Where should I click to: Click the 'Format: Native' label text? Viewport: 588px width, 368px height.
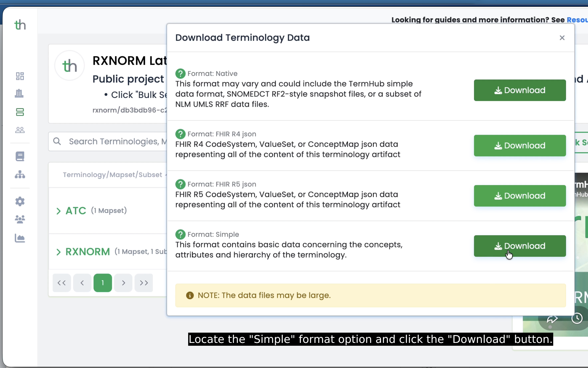tap(212, 74)
